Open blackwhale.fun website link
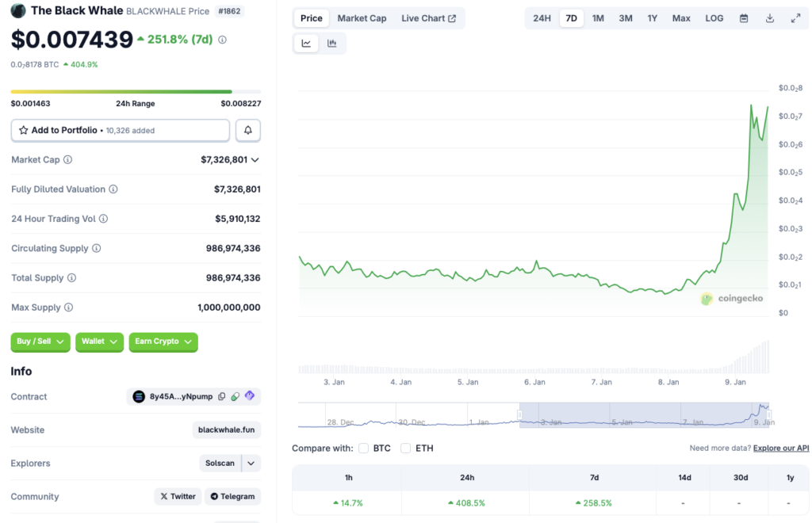Viewport: 812px width, 523px height. [226, 430]
